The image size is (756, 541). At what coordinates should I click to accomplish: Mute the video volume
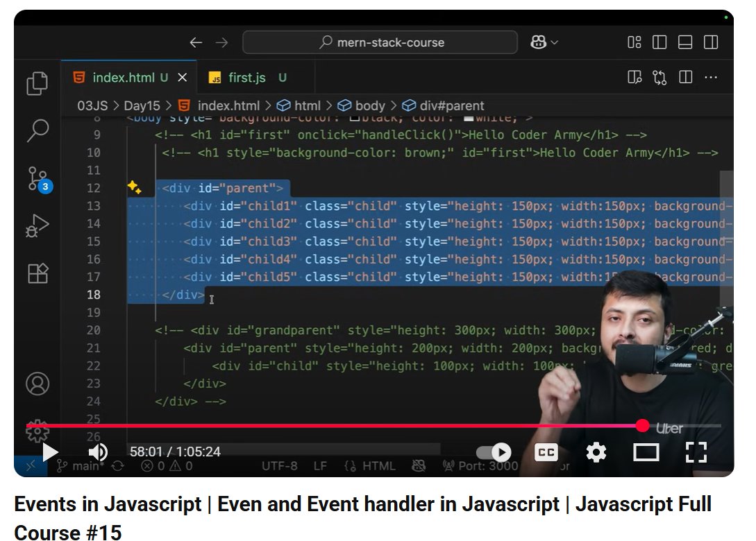(98, 452)
